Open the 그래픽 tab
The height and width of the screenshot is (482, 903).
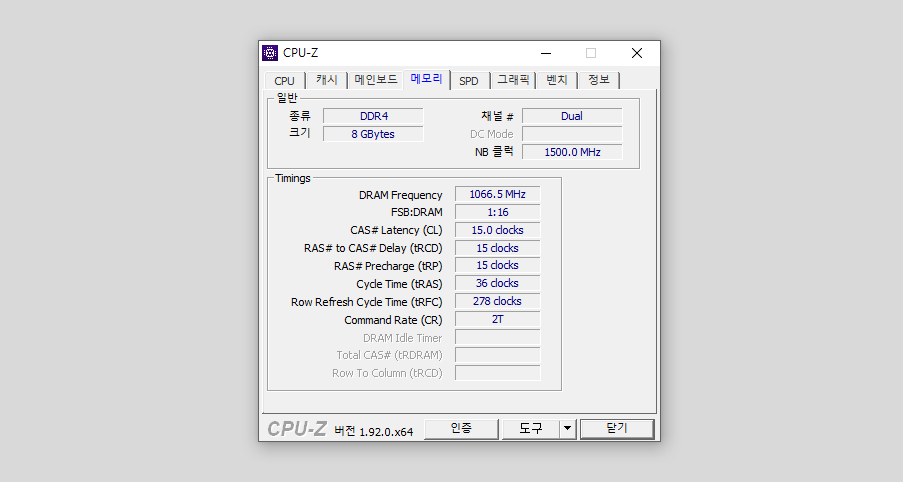pos(513,80)
